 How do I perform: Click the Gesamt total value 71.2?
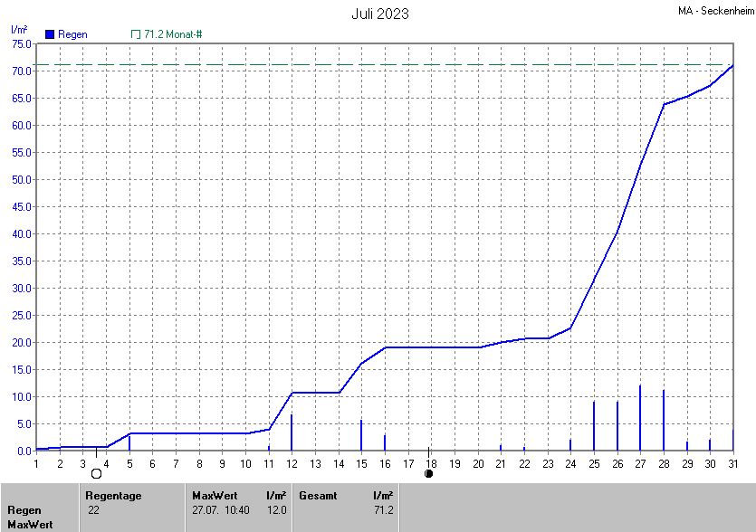[x=383, y=510]
